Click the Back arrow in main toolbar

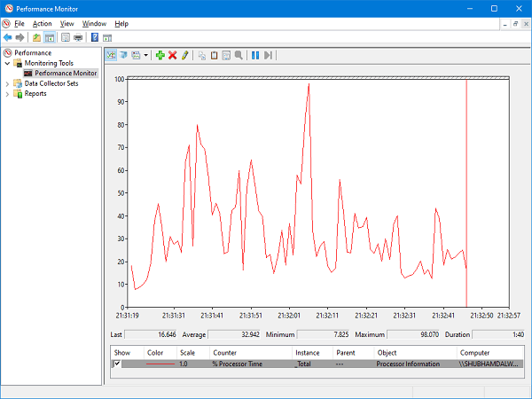click(8, 38)
